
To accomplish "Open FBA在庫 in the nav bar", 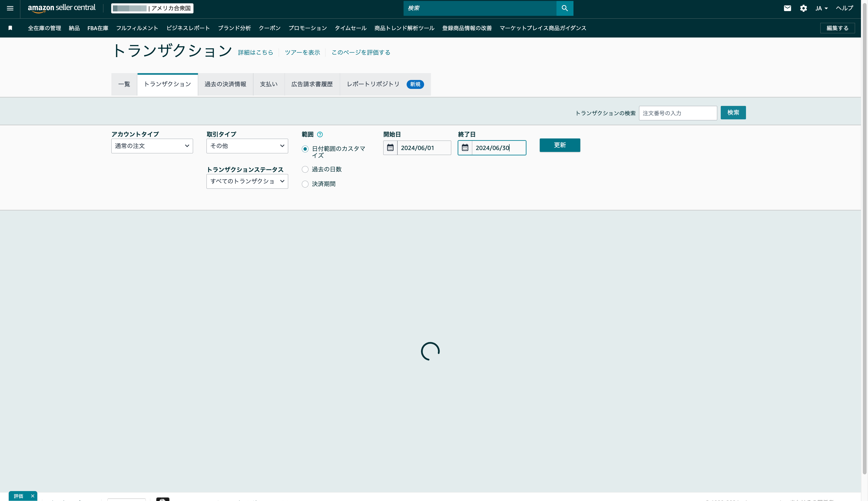I will pyautogui.click(x=98, y=28).
